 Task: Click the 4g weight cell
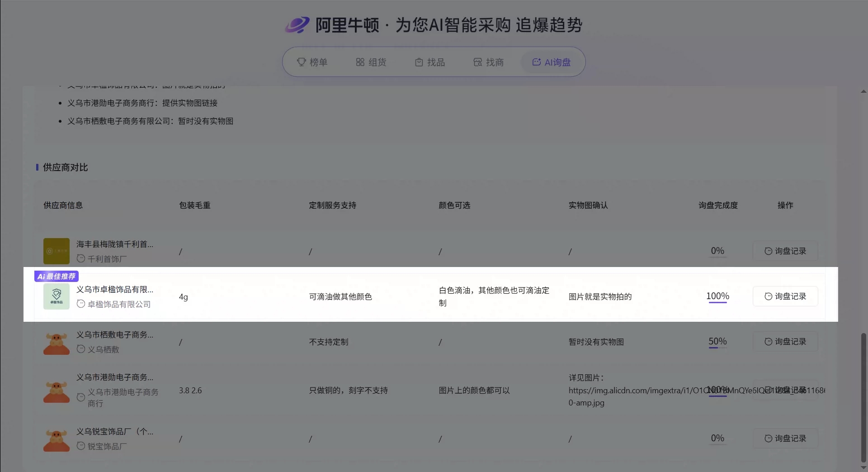tap(184, 297)
